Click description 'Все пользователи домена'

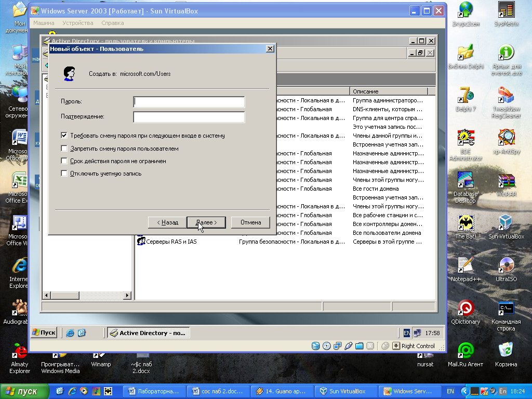click(387, 233)
